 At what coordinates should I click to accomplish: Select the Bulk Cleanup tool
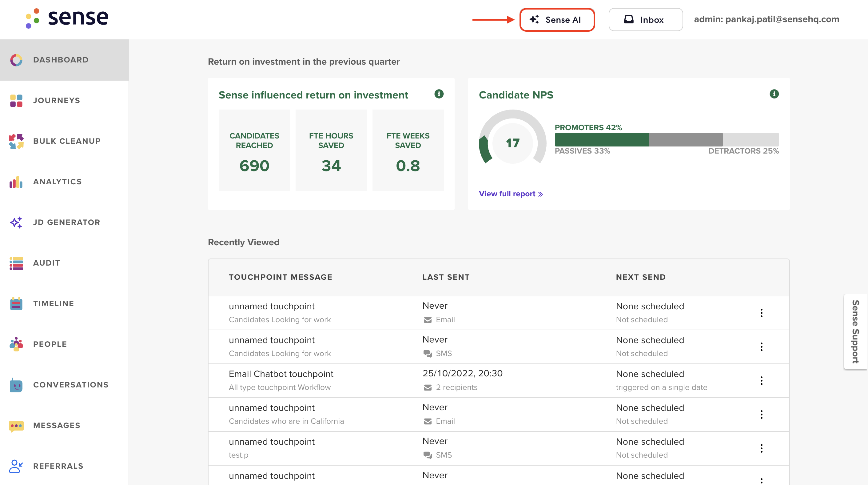pos(66,141)
